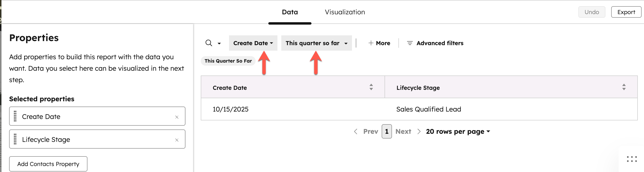Click Add Contacts Property button

48,164
